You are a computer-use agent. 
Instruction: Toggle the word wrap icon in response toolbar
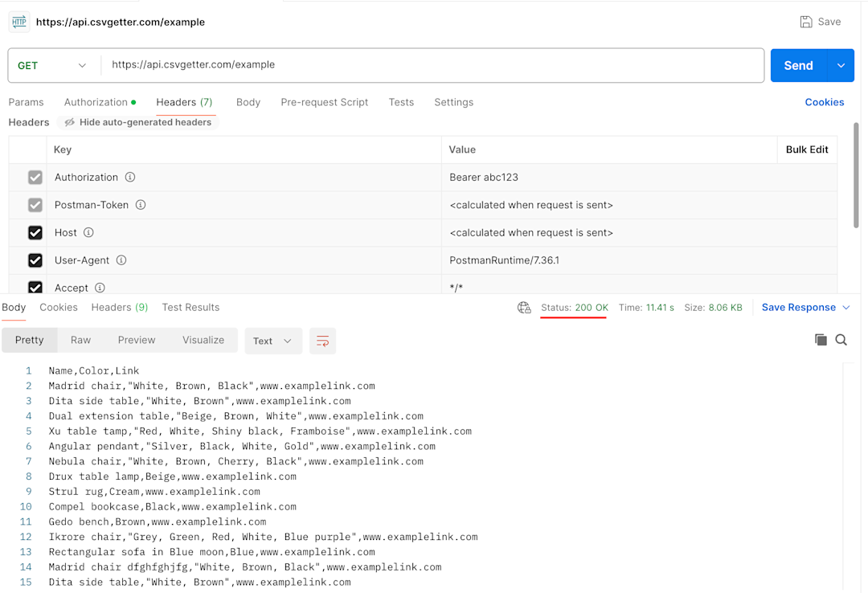[323, 341]
